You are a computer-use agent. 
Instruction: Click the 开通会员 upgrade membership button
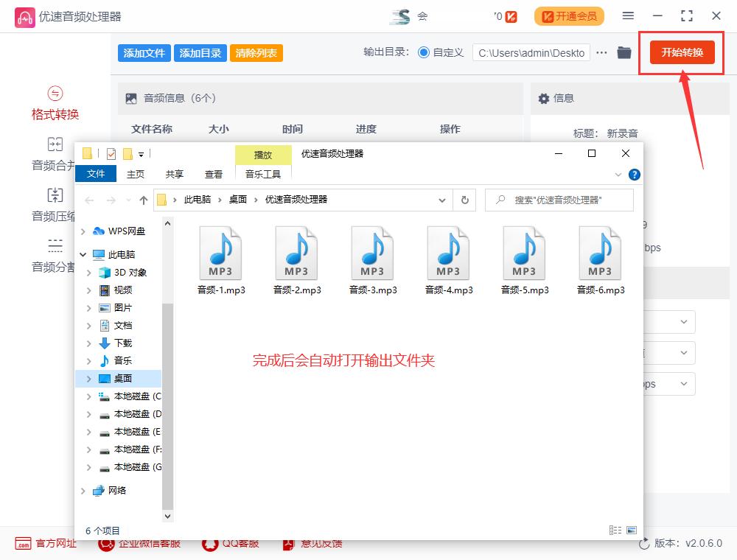[x=569, y=15]
